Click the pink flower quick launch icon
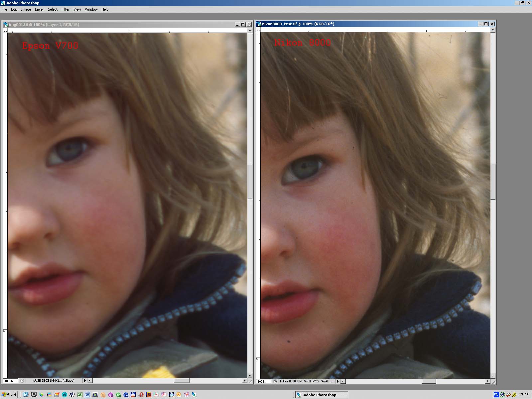The width and height of the screenshot is (532, 399). (187, 395)
